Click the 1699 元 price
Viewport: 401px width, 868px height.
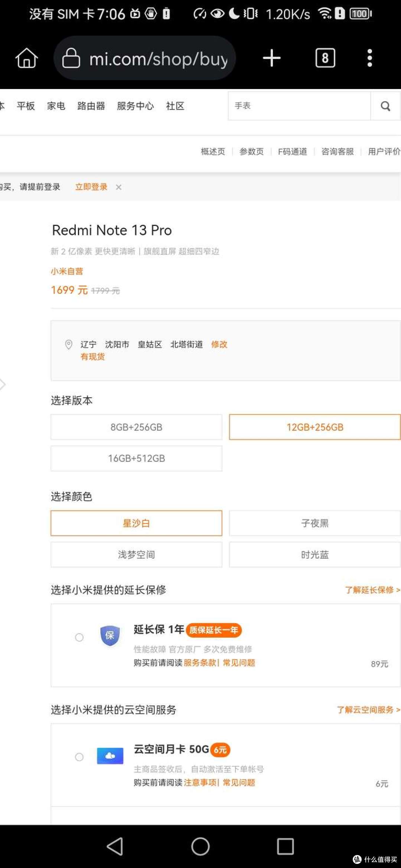[69, 290]
